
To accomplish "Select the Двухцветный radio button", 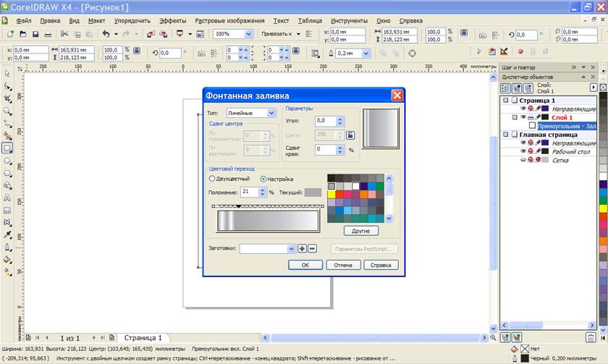I will pos(213,179).
